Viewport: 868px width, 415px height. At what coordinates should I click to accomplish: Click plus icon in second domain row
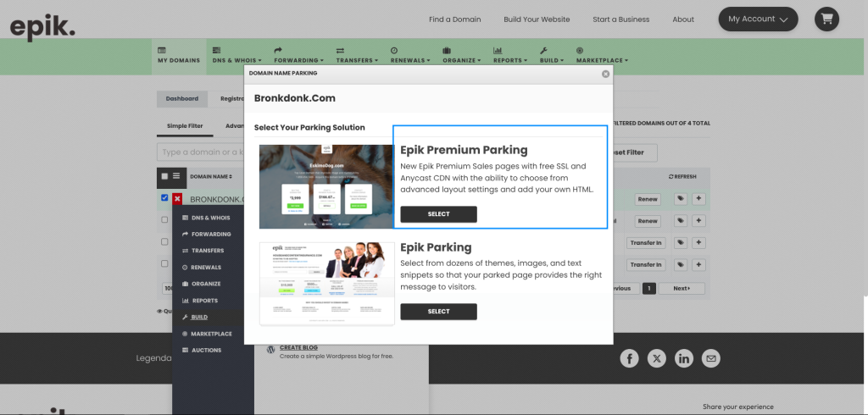point(698,221)
